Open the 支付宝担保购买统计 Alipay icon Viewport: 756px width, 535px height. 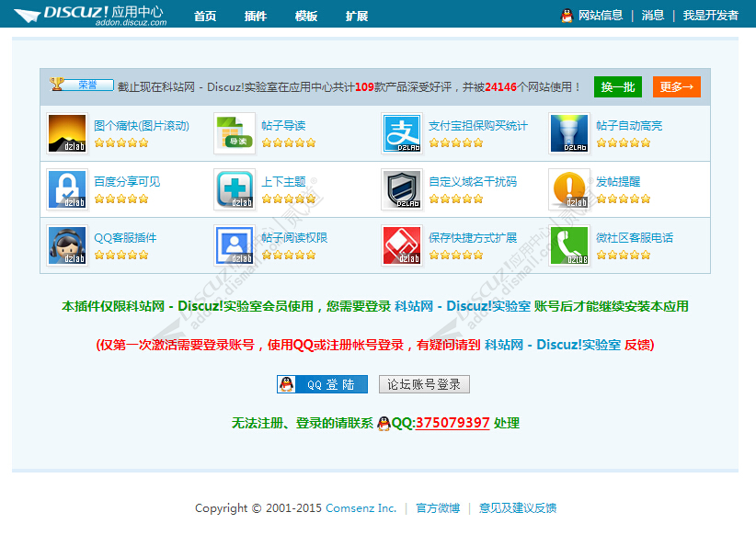(402, 133)
